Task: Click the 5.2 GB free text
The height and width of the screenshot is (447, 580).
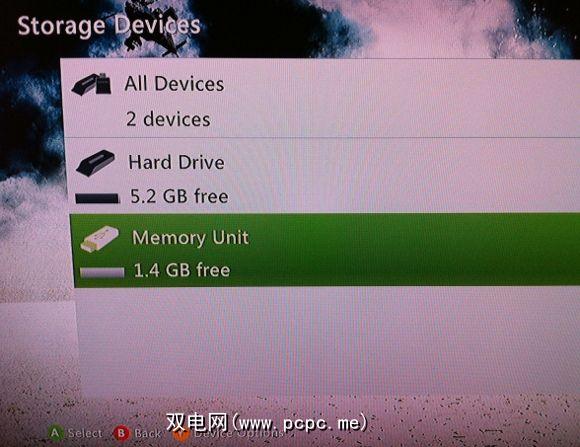Action: click(179, 196)
